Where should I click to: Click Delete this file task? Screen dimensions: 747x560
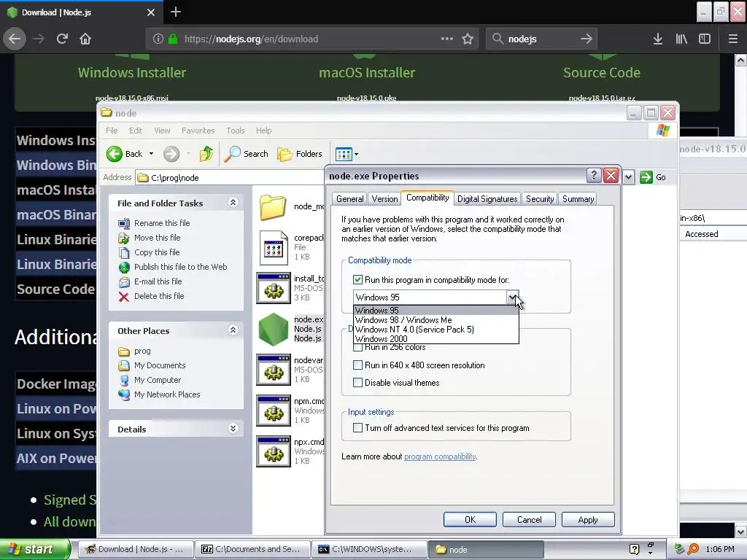coord(159,296)
